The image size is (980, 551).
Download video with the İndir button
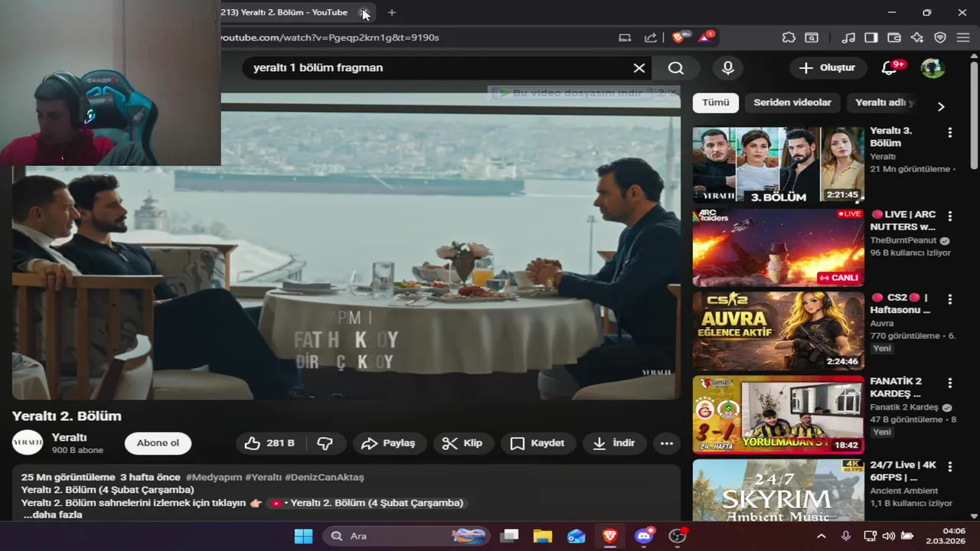pyautogui.click(x=614, y=443)
